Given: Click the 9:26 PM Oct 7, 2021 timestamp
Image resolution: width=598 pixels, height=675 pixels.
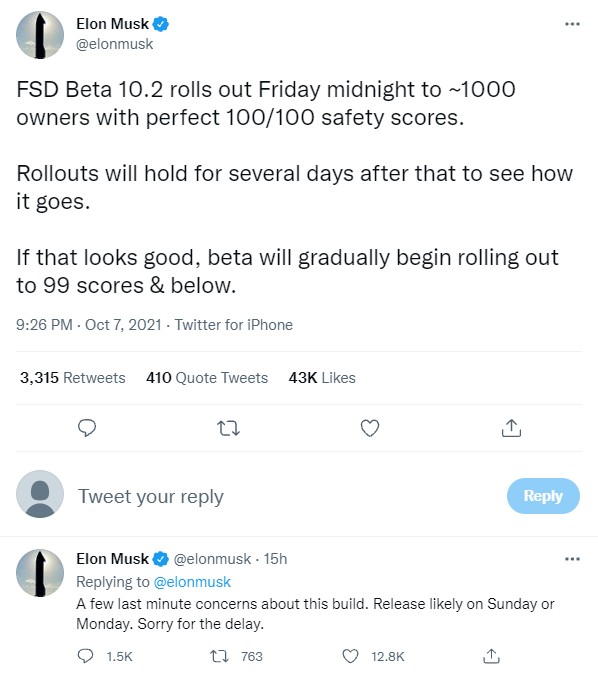Looking at the screenshot, I should (x=89, y=325).
